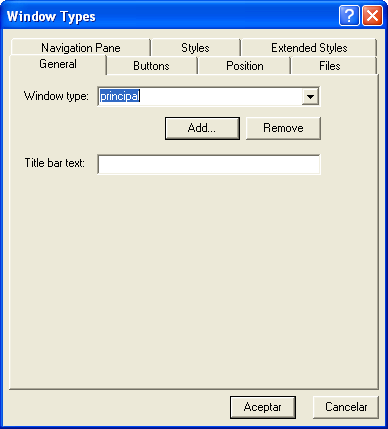Select the General tab
Screen dimensions: 388x429
58,64
